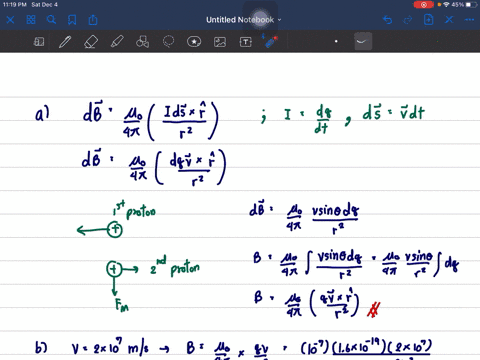480x360 pixels.
Task: Tap the 'Fm' force label
Action: tap(121, 305)
